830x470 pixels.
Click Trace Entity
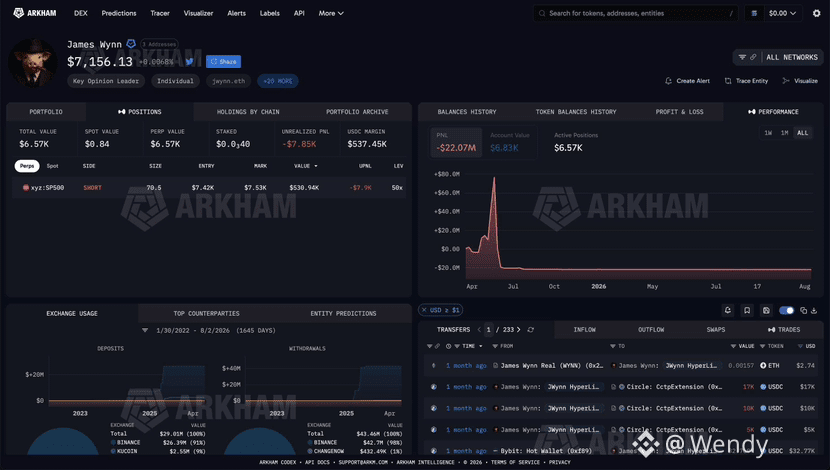746,81
